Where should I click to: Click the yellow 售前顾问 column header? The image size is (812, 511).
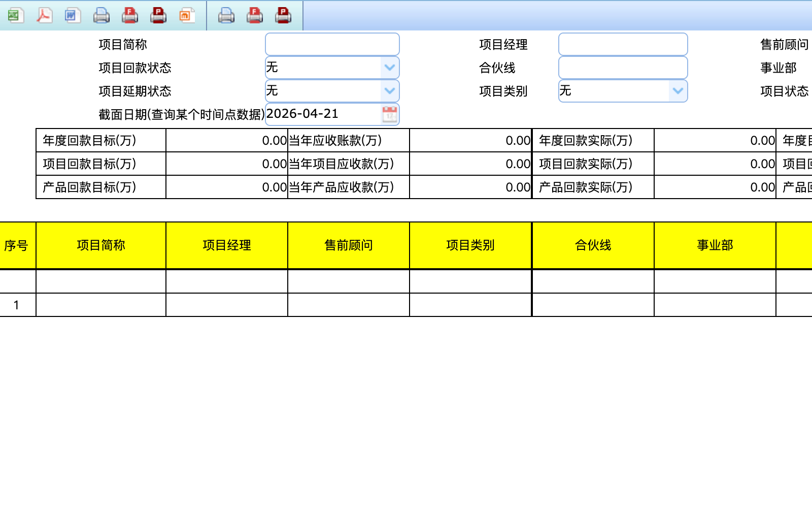coord(349,245)
